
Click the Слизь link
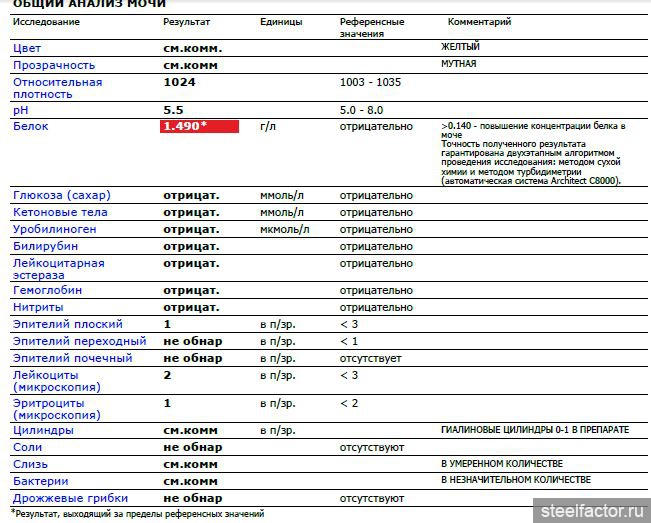(30, 464)
